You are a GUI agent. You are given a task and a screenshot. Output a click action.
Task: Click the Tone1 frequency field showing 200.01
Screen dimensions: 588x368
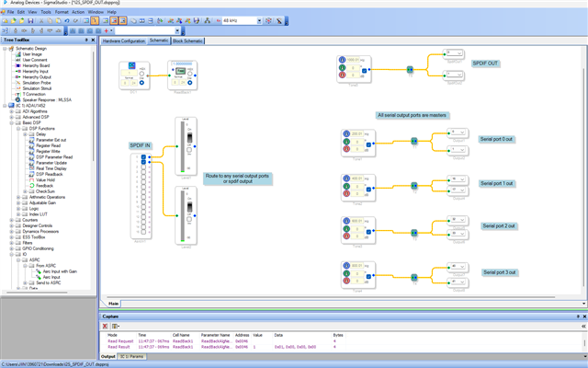click(357, 133)
